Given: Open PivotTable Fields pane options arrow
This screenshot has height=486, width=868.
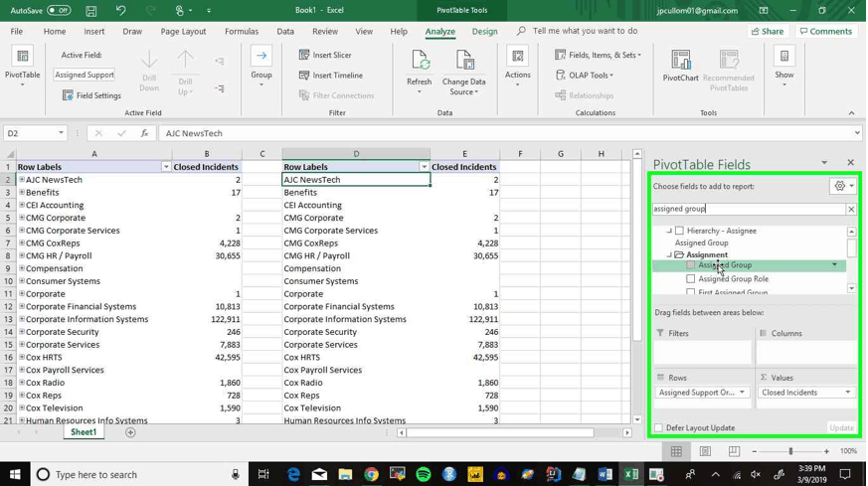Looking at the screenshot, I should point(824,163).
